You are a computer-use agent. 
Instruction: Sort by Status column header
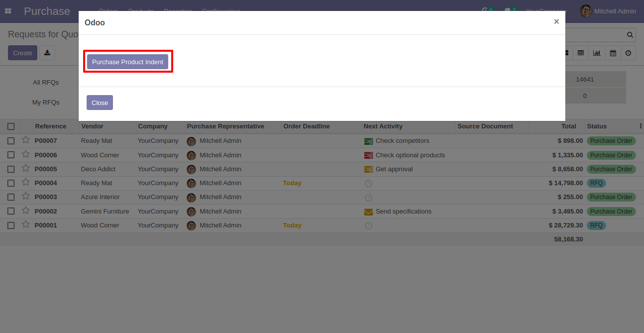pyautogui.click(x=597, y=126)
